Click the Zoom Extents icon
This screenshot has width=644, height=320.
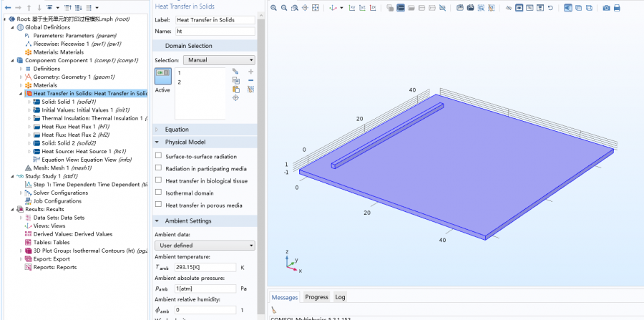pyautogui.click(x=317, y=8)
